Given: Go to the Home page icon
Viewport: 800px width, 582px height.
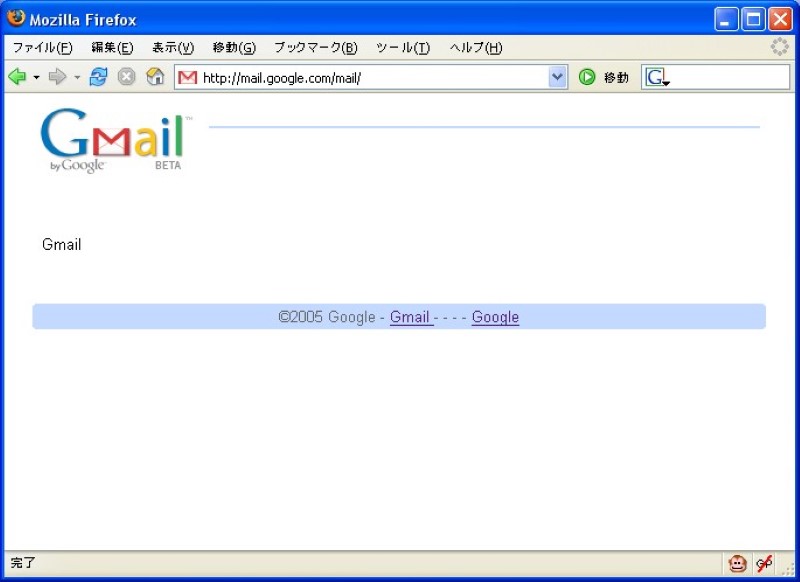Looking at the screenshot, I should 155,77.
